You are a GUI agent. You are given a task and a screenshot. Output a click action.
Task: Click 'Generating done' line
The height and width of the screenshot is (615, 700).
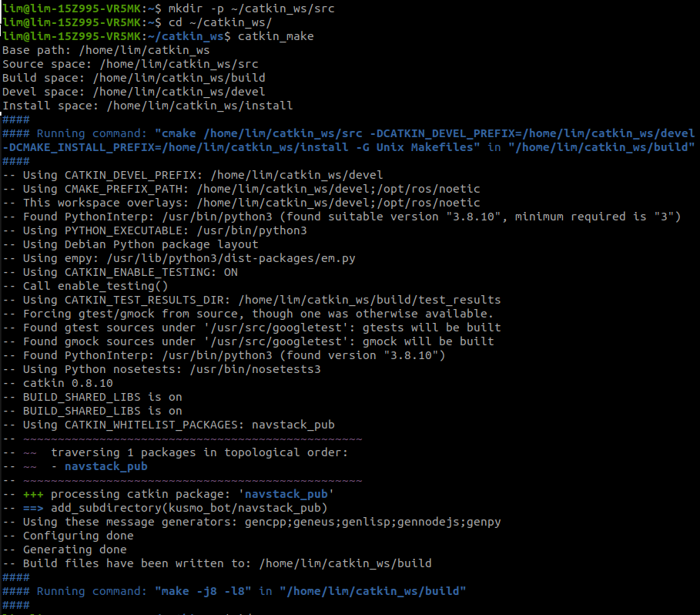coord(64,549)
